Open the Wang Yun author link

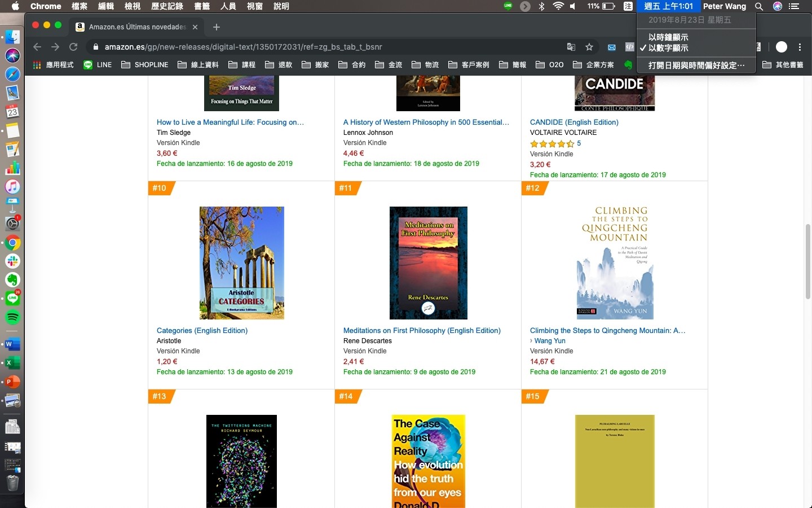(x=550, y=340)
